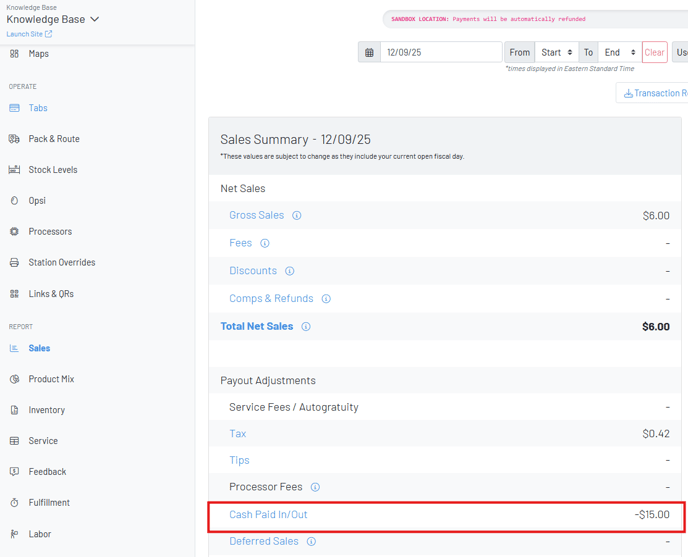
Task: Go to Stock Levels in sidebar
Action: (52, 170)
